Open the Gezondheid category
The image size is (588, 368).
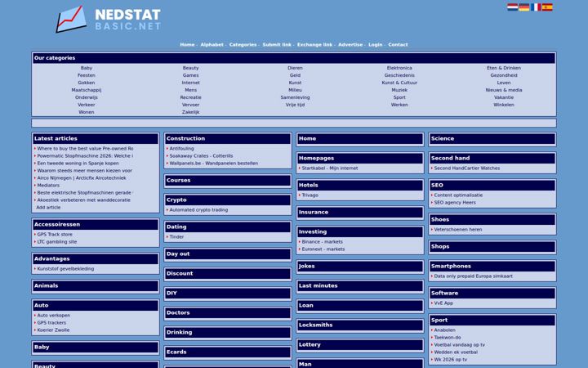(504, 75)
